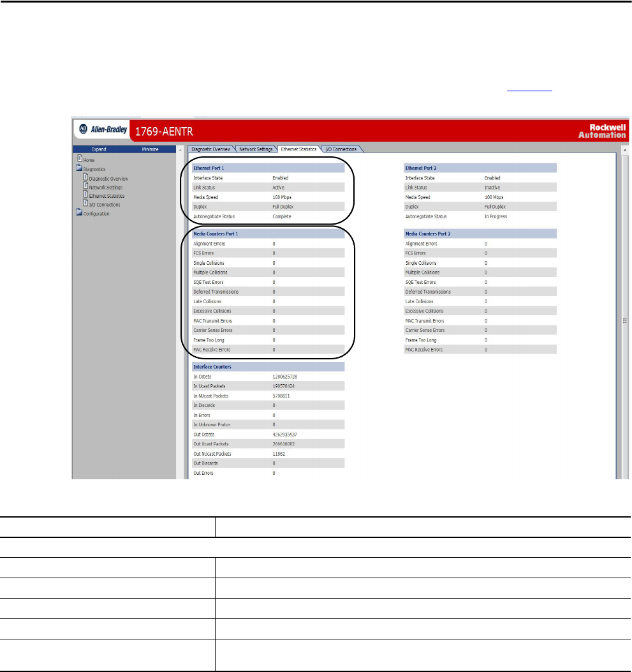The width and height of the screenshot is (632, 672).
Task: Click Port 2 Autonegotiate value In Progress
Action: [496, 216]
